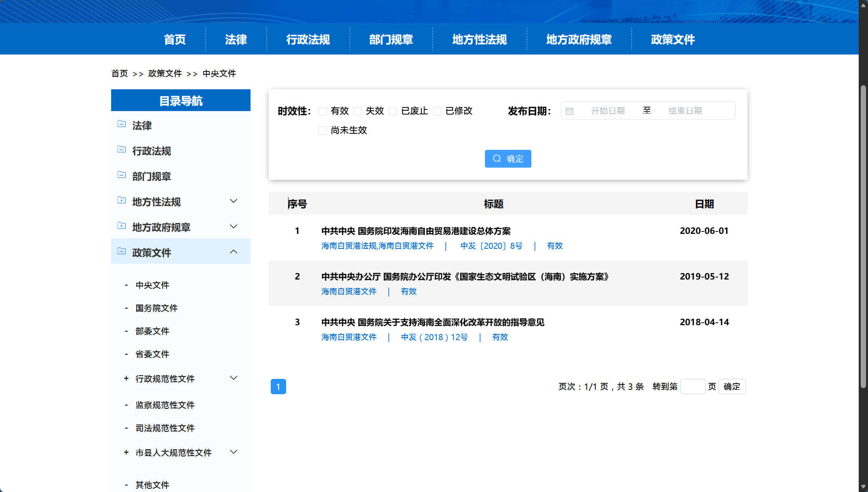Click folder icon beside 部门规章 in sidebar

click(x=121, y=175)
